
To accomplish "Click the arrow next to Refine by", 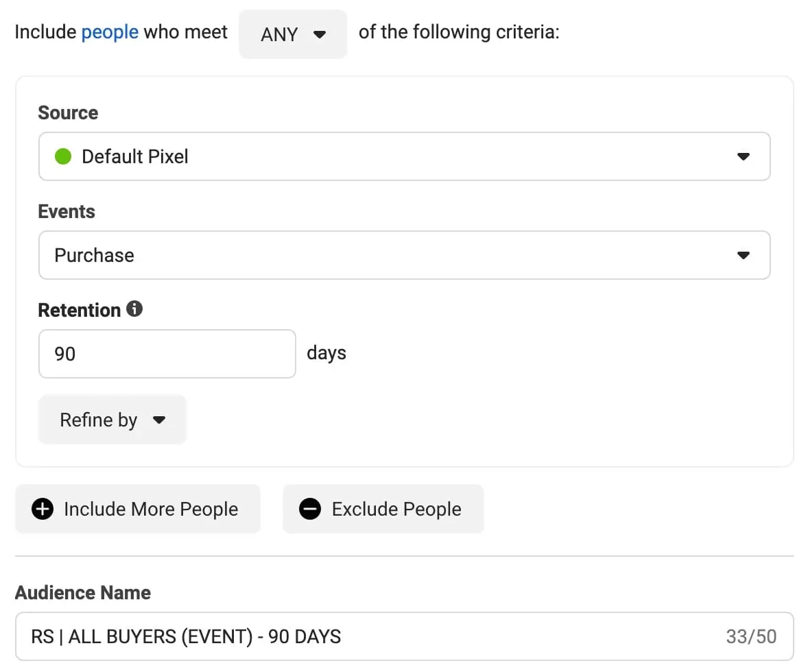I will point(159,420).
